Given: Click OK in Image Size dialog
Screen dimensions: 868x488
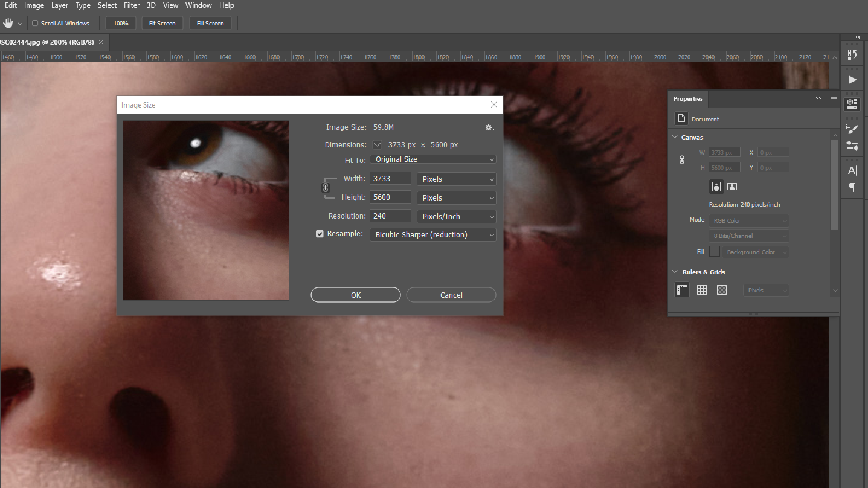Looking at the screenshot, I should click(x=356, y=295).
